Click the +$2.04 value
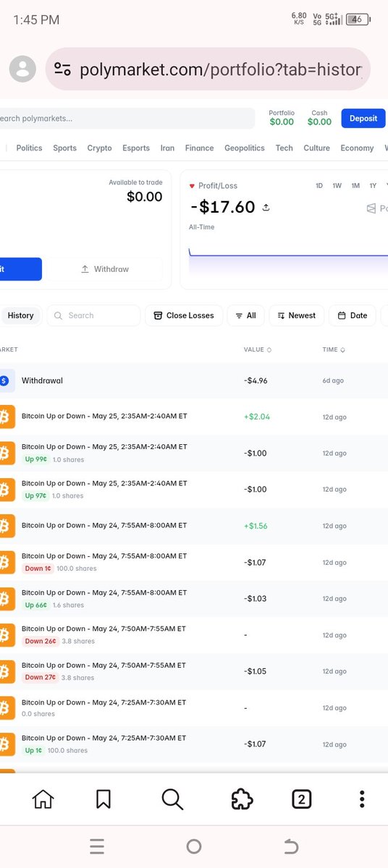This screenshot has width=388, height=868. click(256, 417)
